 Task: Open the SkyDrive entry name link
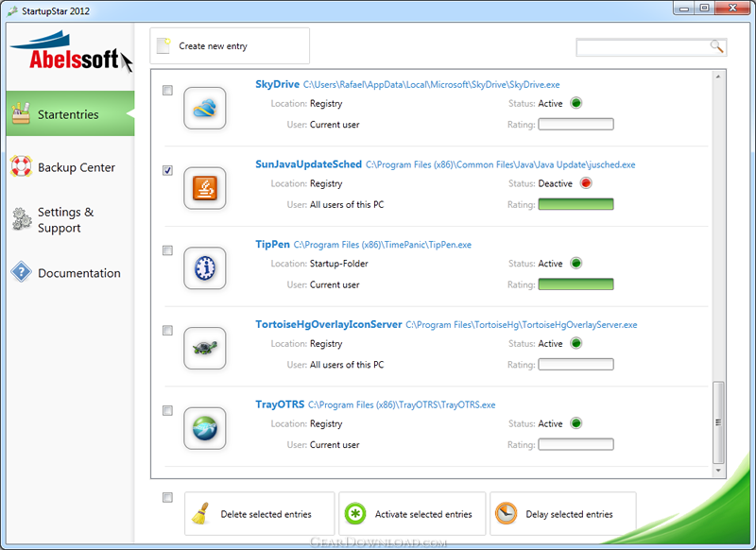click(x=277, y=84)
